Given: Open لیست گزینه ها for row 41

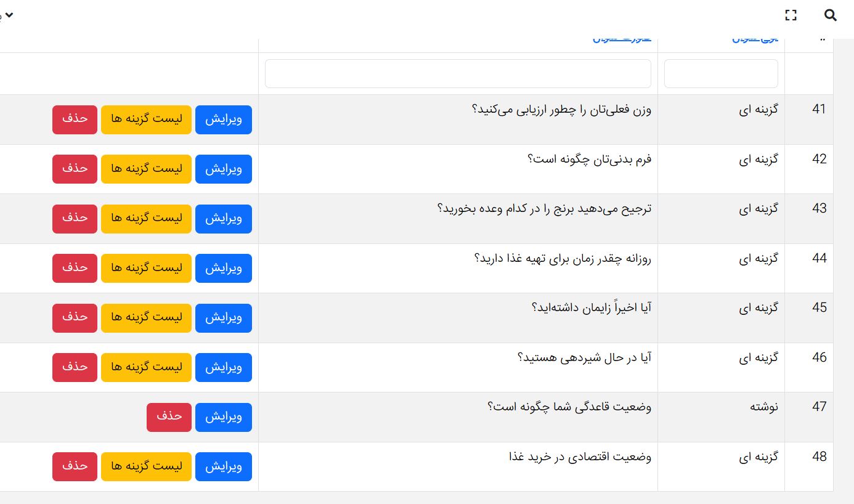Looking at the screenshot, I should (x=146, y=120).
